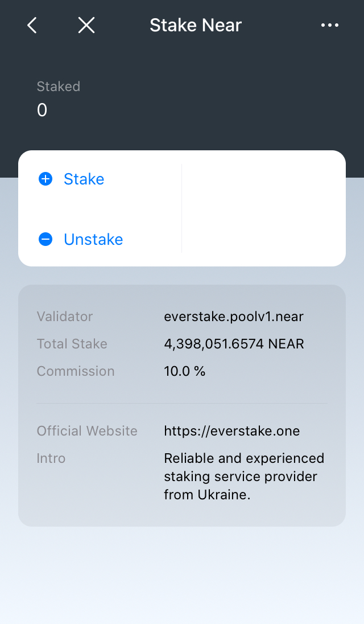The height and width of the screenshot is (624, 364).
Task: Tap the Official Website label
Action: click(x=87, y=431)
